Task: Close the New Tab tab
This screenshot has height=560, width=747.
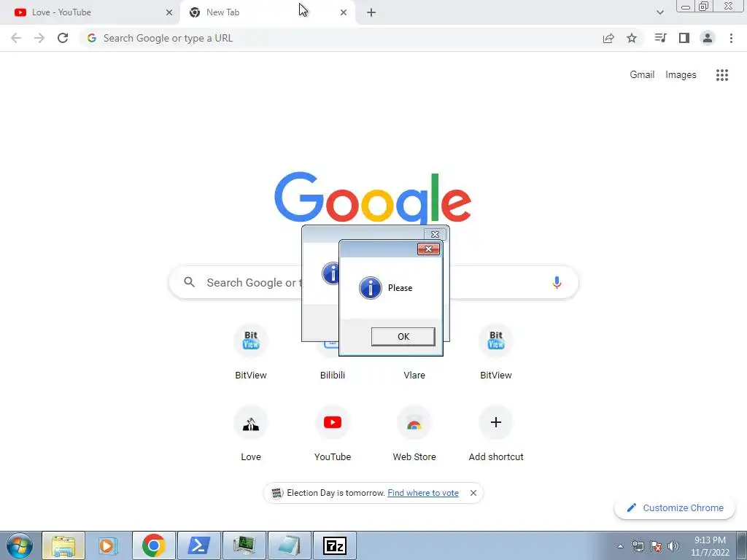Action: pyautogui.click(x=344, y=12)
